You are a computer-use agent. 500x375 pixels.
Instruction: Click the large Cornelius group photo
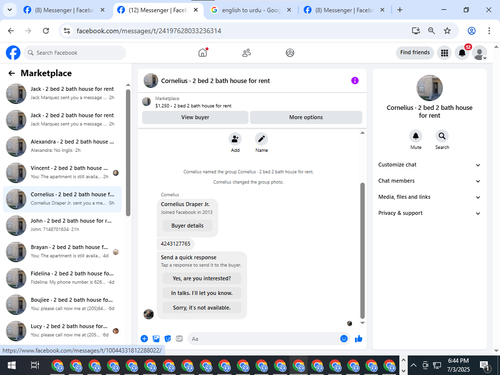[429, 87]
